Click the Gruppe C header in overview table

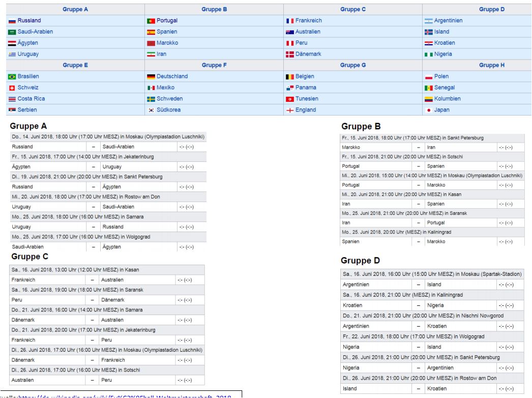click(x=353, y=9)
